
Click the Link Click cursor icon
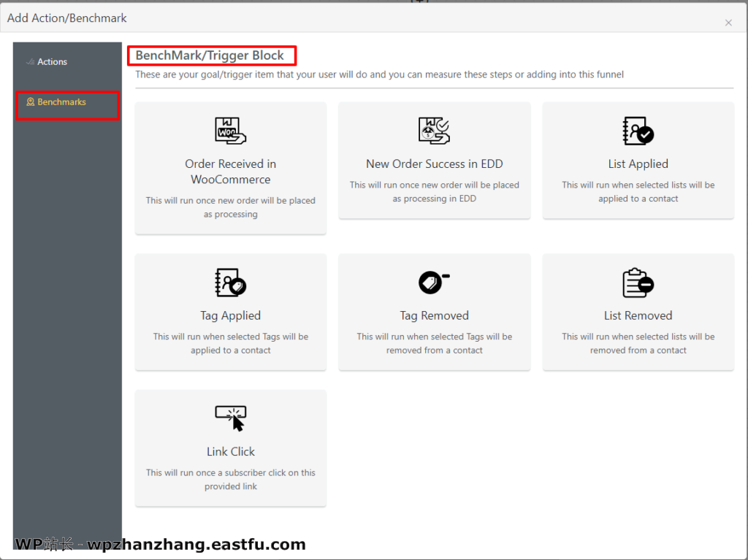(230, 418)
